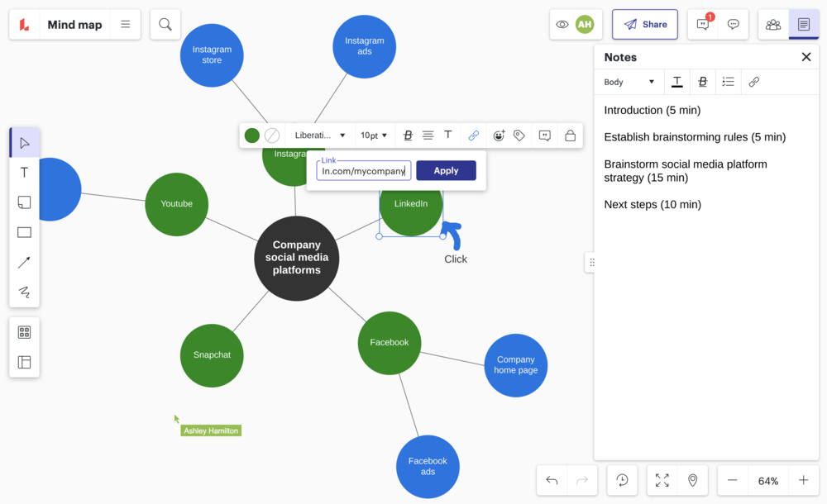Toggle the Notes panel icon

point(803,25)
